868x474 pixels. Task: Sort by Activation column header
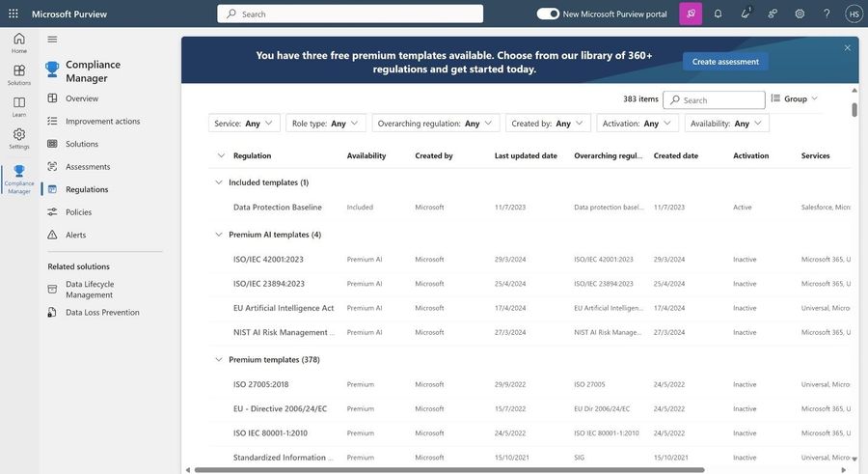click(750, 155)
